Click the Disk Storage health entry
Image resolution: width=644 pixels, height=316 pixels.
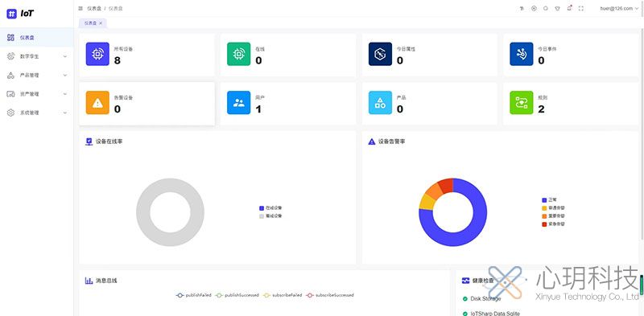[x=481, y=299]
